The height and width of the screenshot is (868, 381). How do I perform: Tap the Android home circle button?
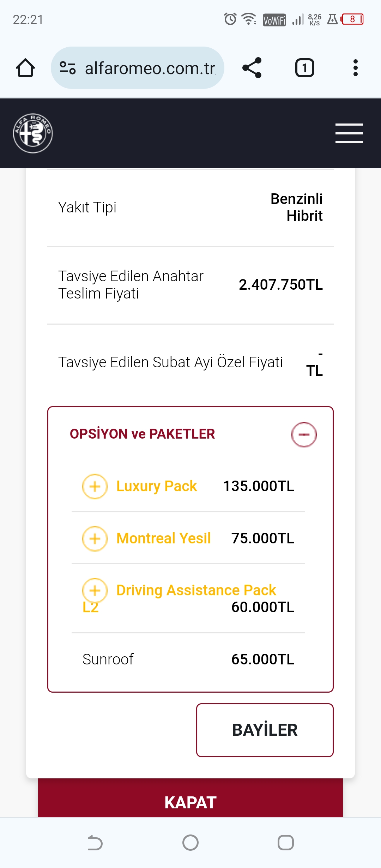coord(190,843)
